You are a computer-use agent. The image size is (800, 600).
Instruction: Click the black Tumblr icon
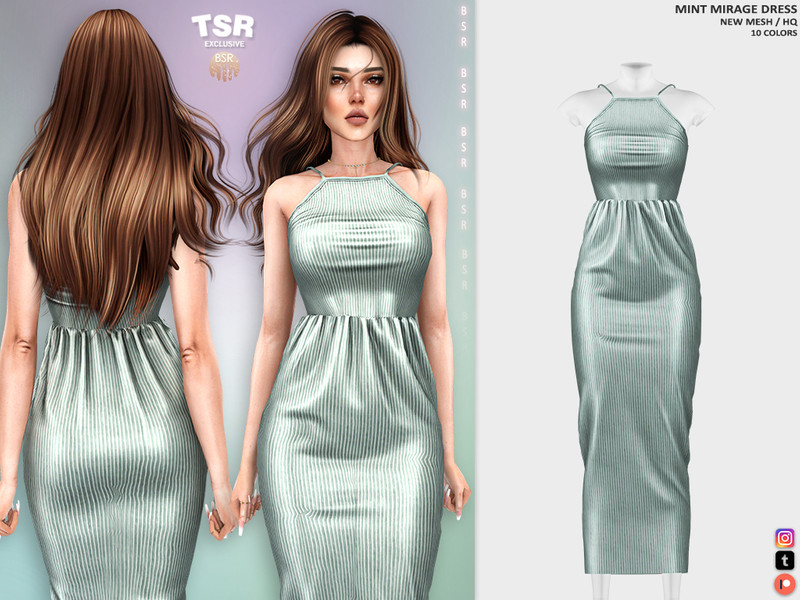pyautogui.click(x=784, y=561)
